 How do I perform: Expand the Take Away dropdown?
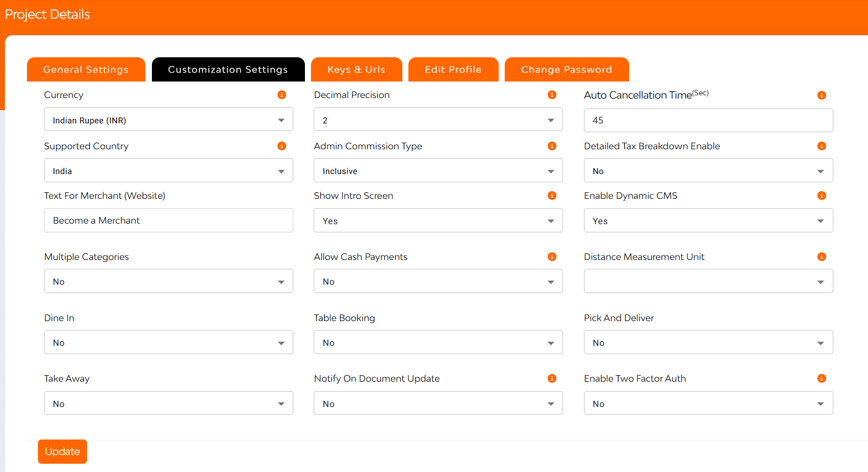[x=168, y=403]
